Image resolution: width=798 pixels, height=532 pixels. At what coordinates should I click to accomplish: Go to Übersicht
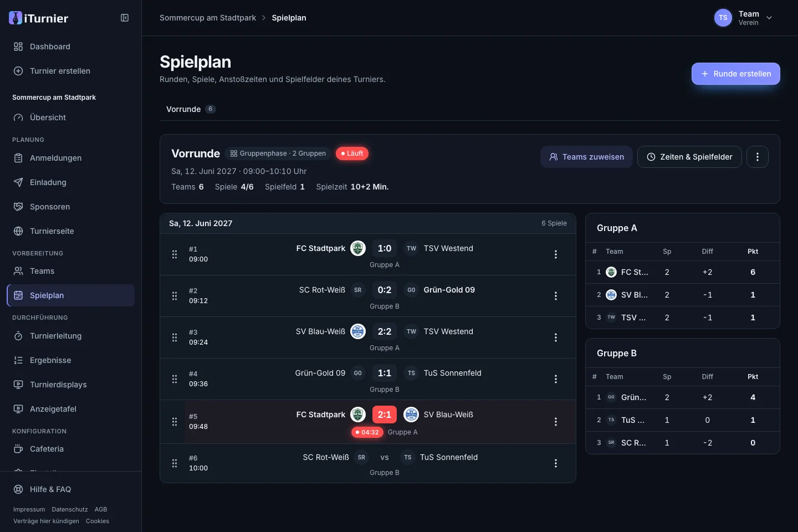[71, 117]
